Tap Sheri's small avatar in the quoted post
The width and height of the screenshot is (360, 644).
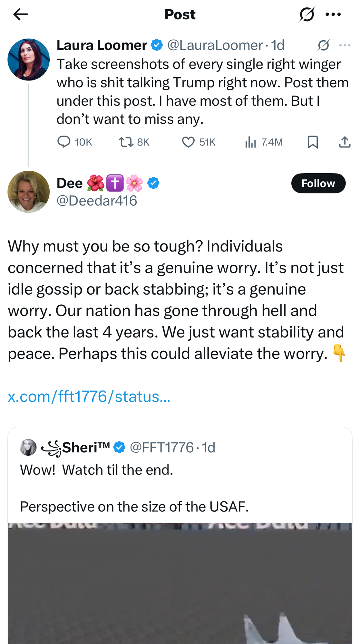pyautogui.click(x=28, y=447)
